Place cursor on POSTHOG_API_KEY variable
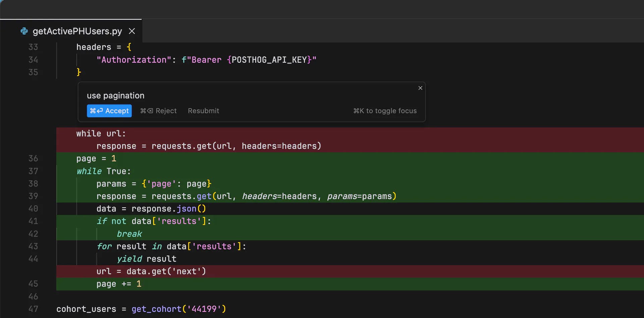This screenshot has width=644, height=318. 269,60
